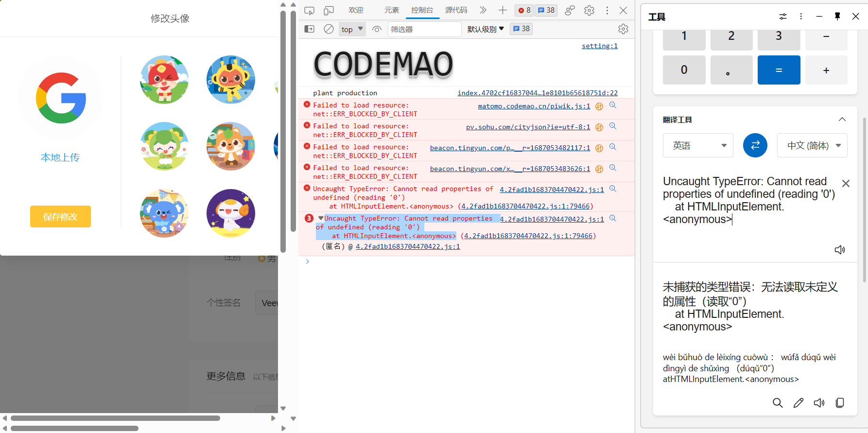Search the beacon.tingyun.com/p error with magnifier
868x433 pixels.
pos(613,147)
